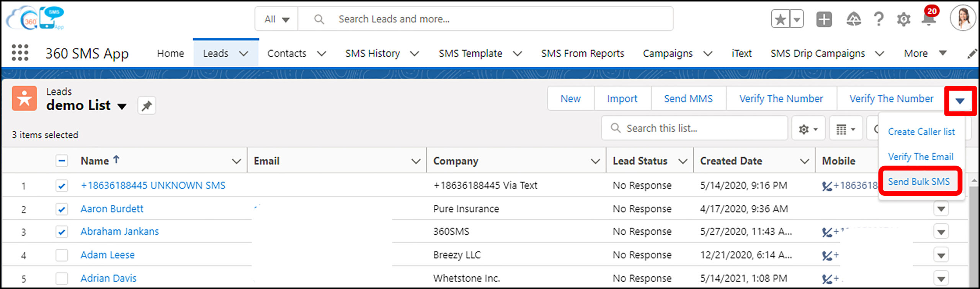Uncheck the +18636188445 UNKNOWN SMS row checkbox
Viewport: 980px width, 289px height.
(x=62, y=186)
